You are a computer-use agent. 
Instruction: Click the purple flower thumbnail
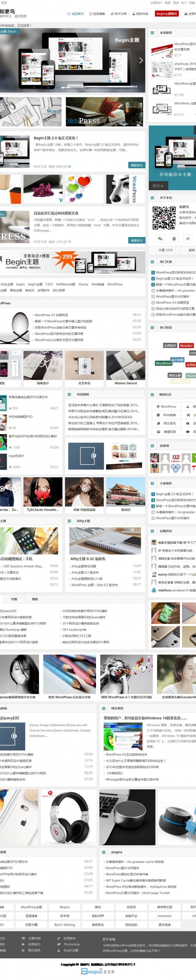pyautogui.click(x=43, y=189)
